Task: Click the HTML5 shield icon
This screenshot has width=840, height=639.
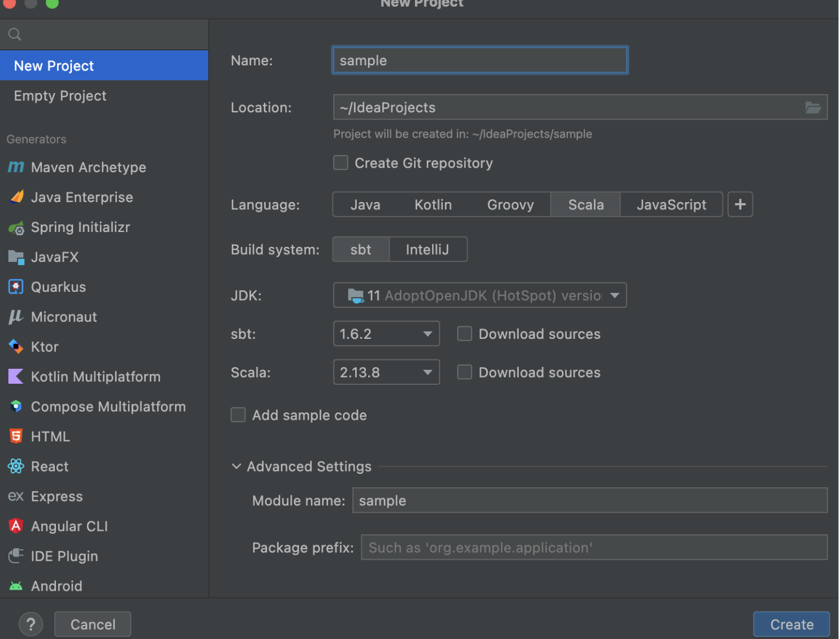Action: (x=16, y=436)
